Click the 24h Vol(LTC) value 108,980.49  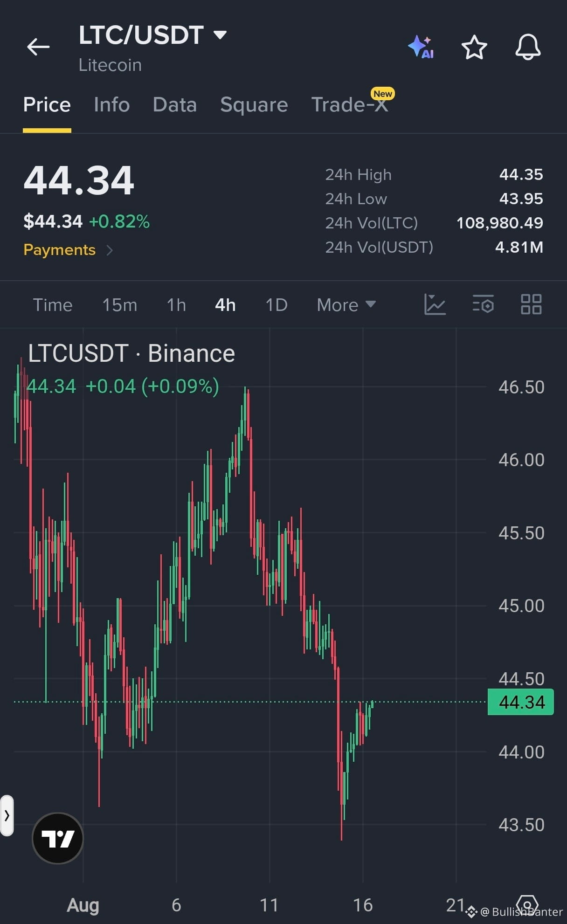pyautogui.click(x=500, y=223)
